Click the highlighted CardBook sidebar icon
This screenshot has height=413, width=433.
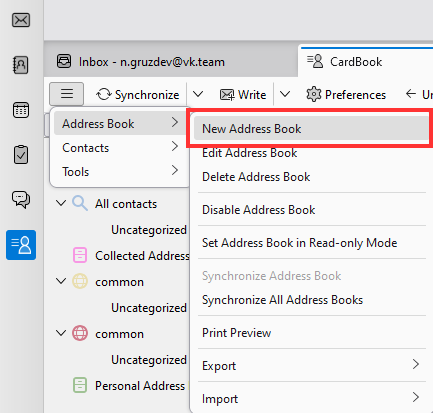tap(21, 245)
